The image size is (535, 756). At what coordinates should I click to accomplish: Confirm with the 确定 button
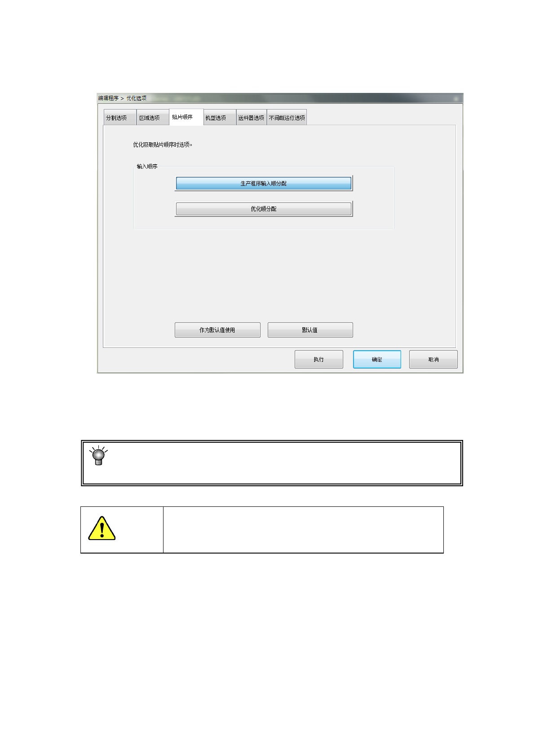click(x=377, y=360)
